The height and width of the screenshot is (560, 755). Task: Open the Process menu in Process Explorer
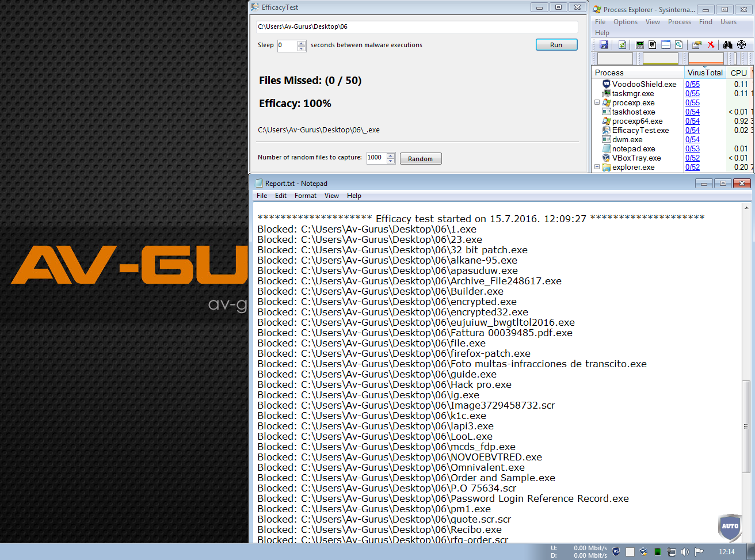point(680,22)
